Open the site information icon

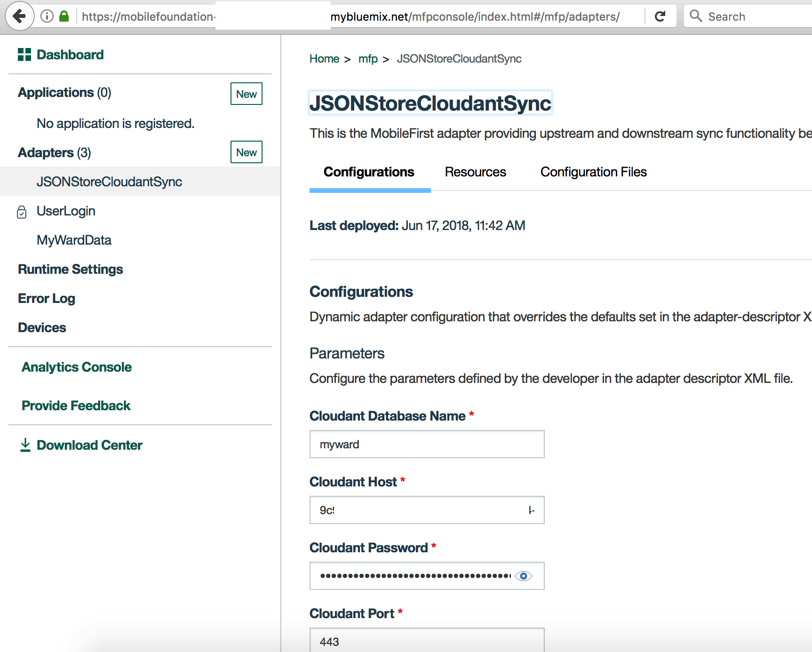tap(47, 16)
